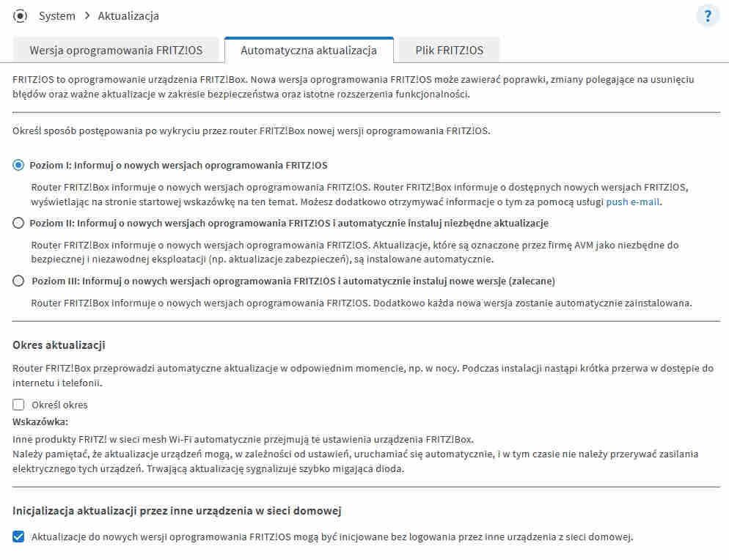Open help with the question mark icon

click(708, 16)
